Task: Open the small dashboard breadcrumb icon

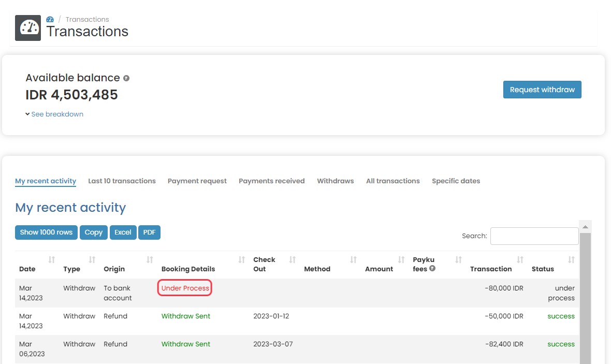Action: tap(50, 20)
